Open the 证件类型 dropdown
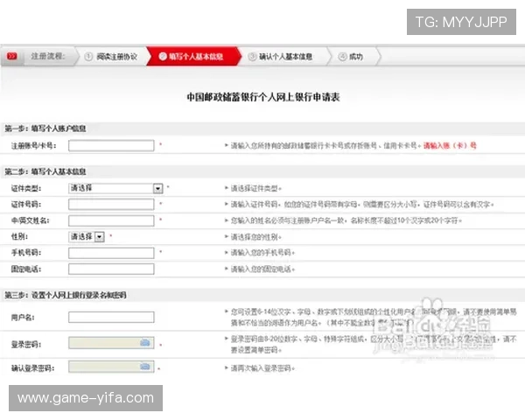The width and height of the screenshot is (525, 420). (115, 188)
